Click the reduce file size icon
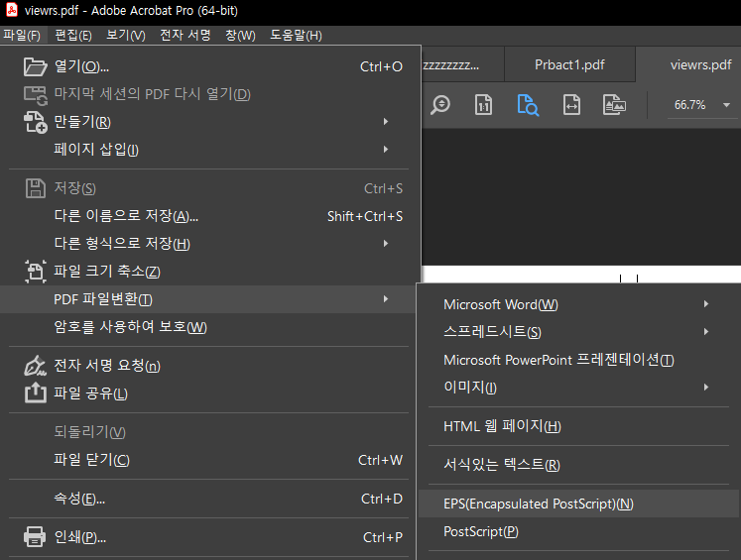 click(x=36, y=272)
